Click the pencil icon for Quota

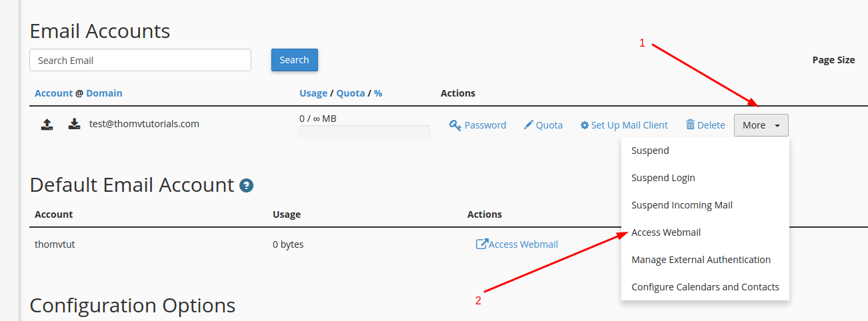pyautogui.click(x=529, y=125)
